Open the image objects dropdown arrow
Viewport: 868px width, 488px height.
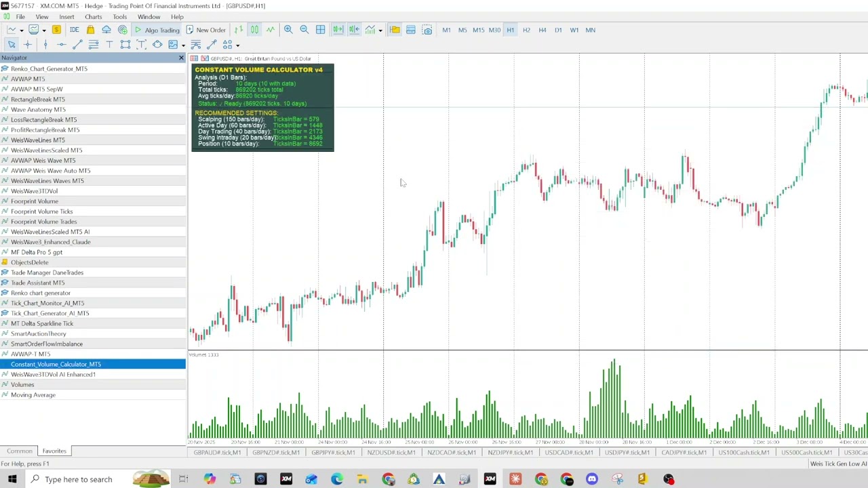click(x=183, y=45)
